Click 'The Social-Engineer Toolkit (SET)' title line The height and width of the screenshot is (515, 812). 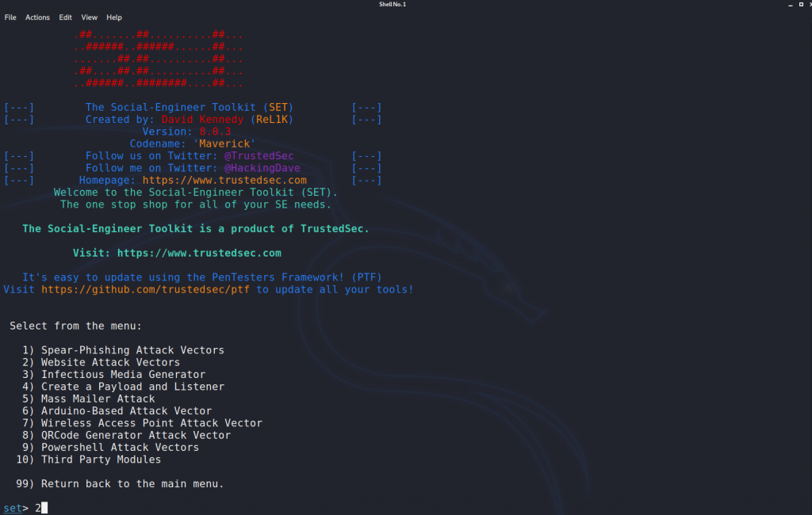click(190, 107)
